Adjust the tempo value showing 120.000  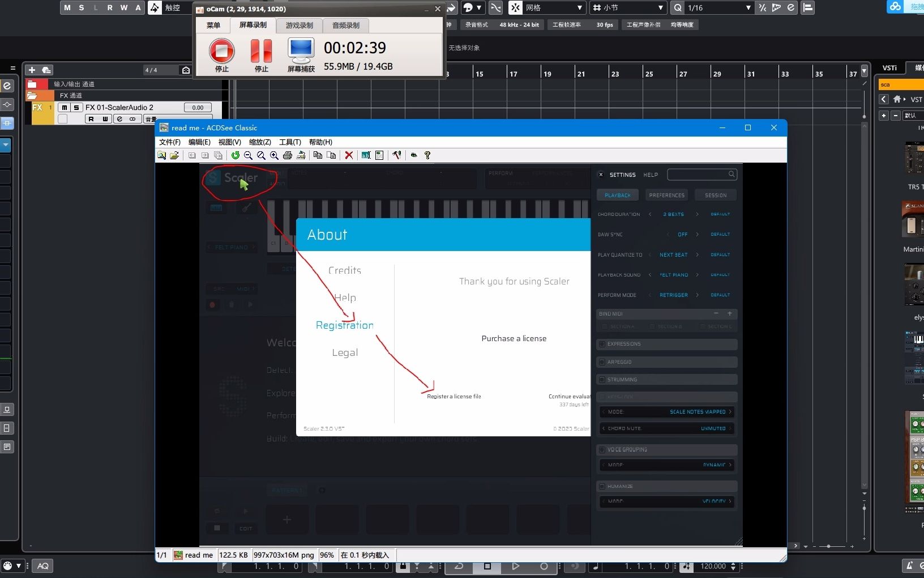[x=713, y=566]
